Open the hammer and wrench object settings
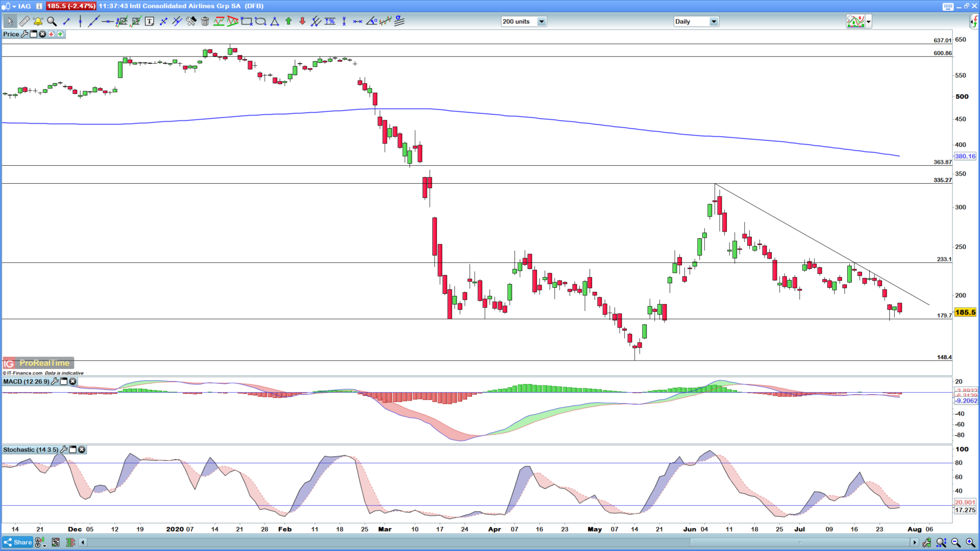The image size is (980, 551). pyautogui.click(x=191, y=21)
